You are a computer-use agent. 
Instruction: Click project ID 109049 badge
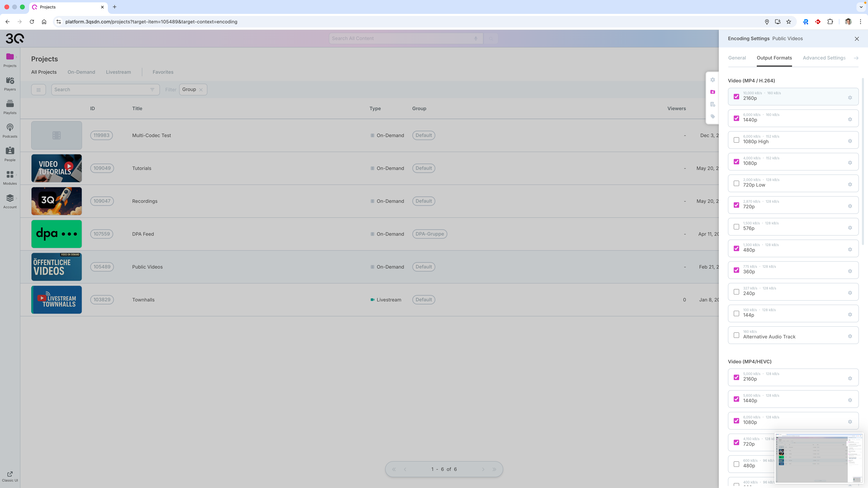102,168
